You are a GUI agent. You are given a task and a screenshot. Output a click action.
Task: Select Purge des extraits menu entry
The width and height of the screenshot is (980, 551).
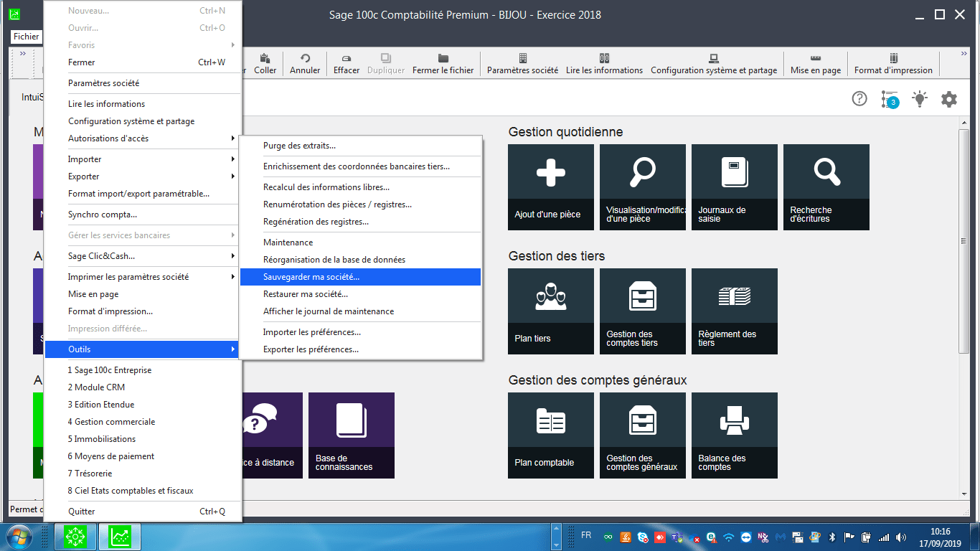point(360,146)
